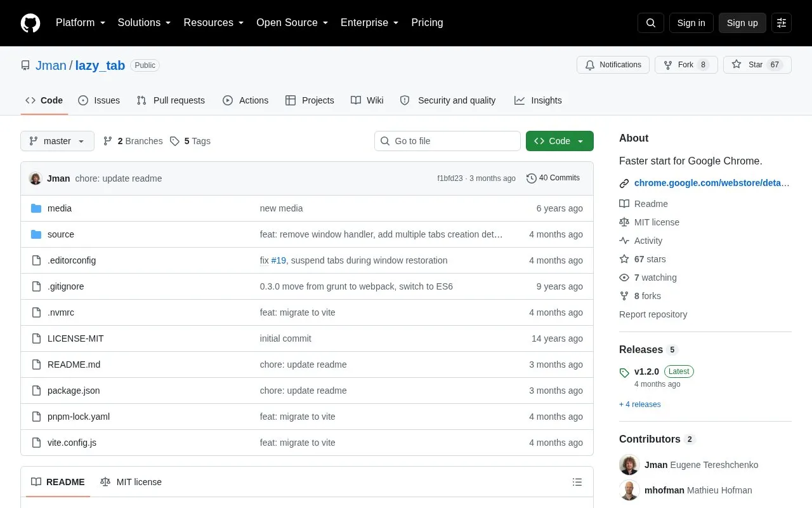Open the package.json file

[x=74, y=391]
